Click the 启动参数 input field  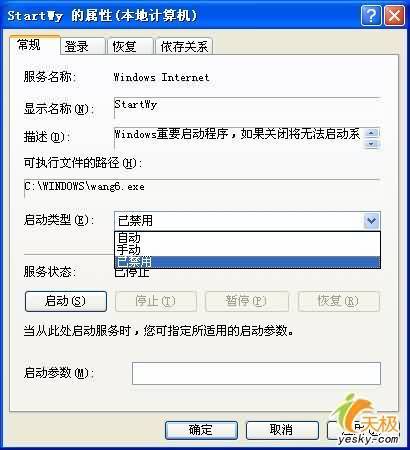coord(256,373)
